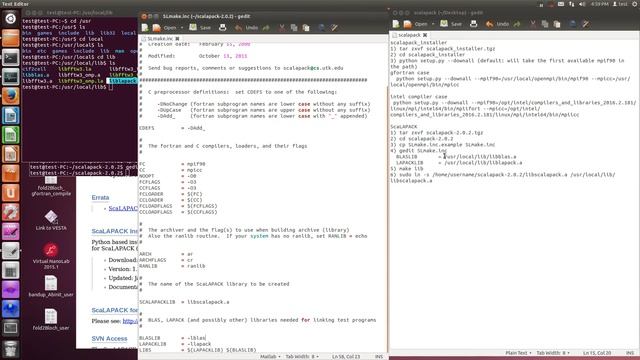Screen dimensions: 640x360
Task: Create new document in scalapack gedit window
Action: tap(396, 24)
